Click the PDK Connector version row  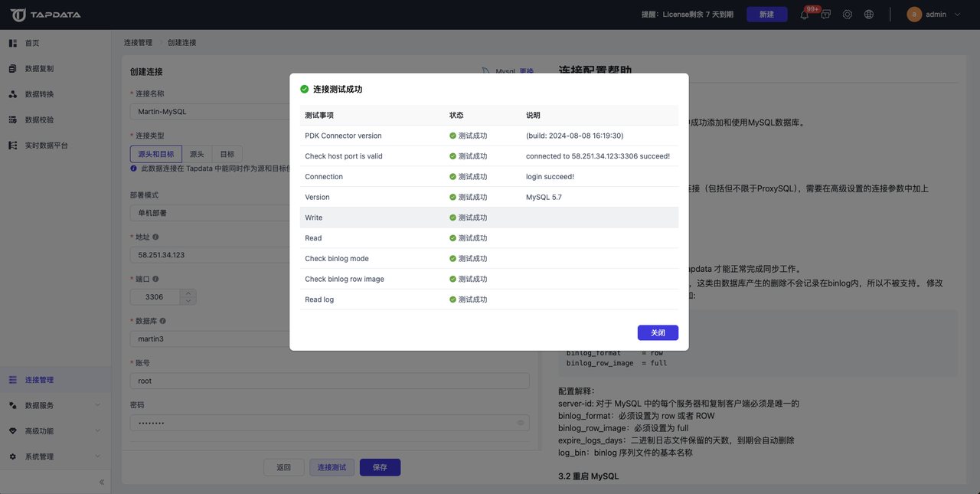[488, 136]
